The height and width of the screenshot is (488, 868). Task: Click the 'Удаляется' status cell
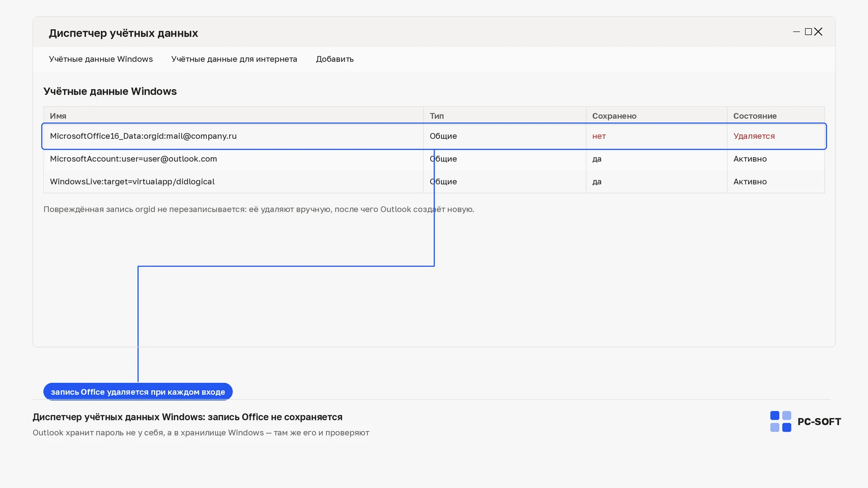(x=754, y=136)
